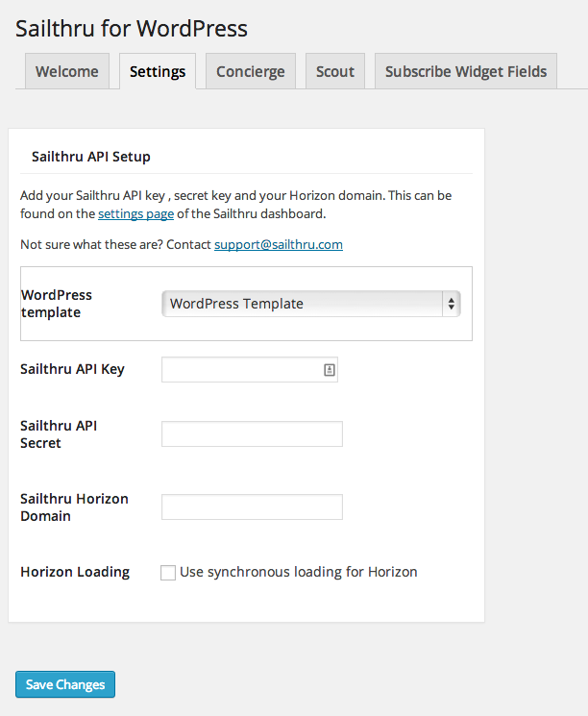Click the 'Sailthru for WordPress' page title
Image resolution: width=588 pixels, height=716 pixels.
click(x=132, y=29)
